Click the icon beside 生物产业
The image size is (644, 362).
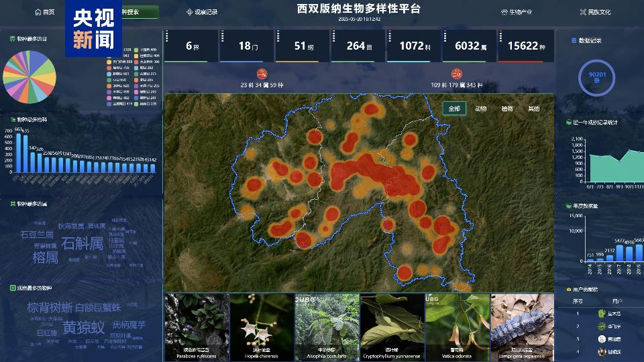click(504, 12)
